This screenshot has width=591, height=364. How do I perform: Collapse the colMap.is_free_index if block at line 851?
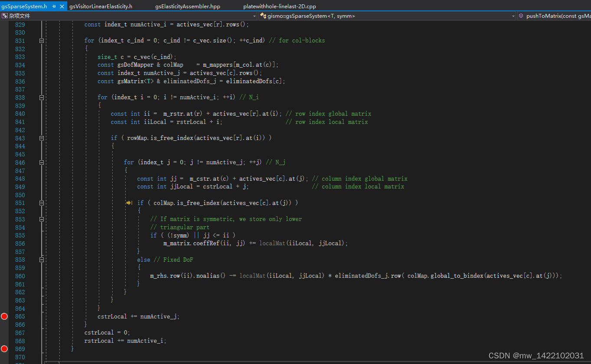[x=42, y=203]
